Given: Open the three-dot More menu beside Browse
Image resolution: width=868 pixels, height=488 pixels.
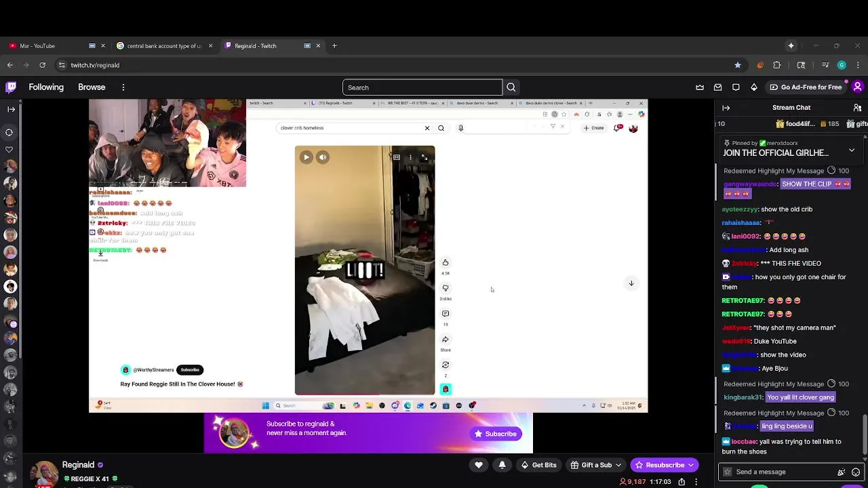Looking at the screenshot, I should click(123, 87).
